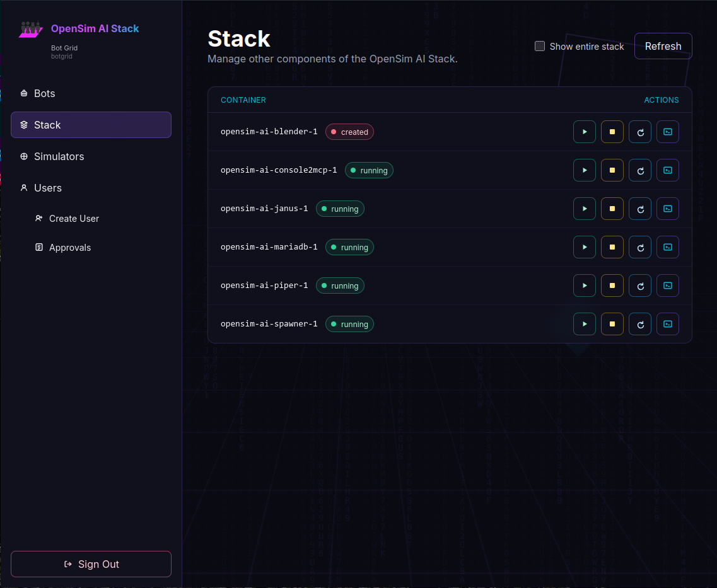Click running badge for opensim-ai-piper-1
The image size is (717, 588).
[340, 285]
